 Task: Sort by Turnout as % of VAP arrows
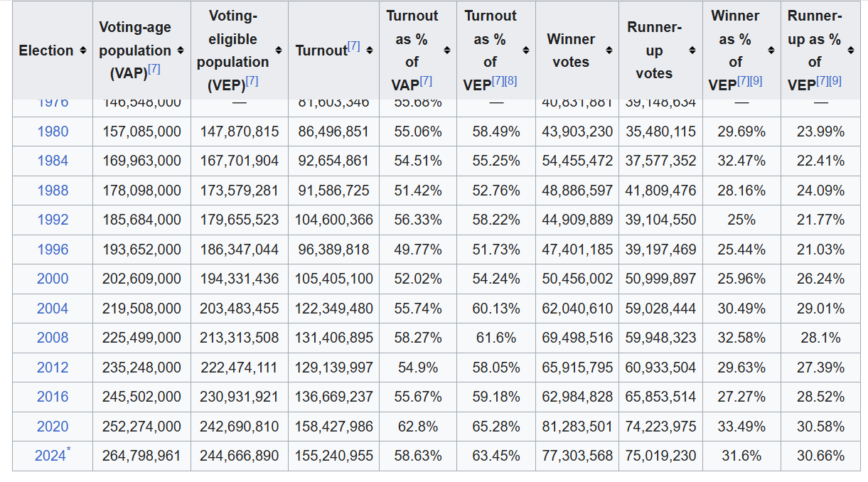(x=446, y=50)
